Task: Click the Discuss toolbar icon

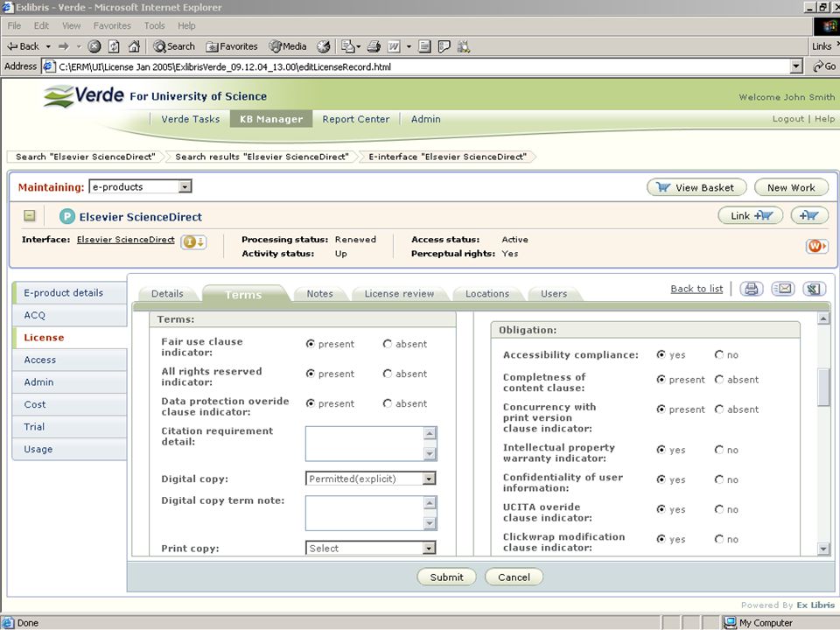Action: pyautogui.click(x=444, y=46)
